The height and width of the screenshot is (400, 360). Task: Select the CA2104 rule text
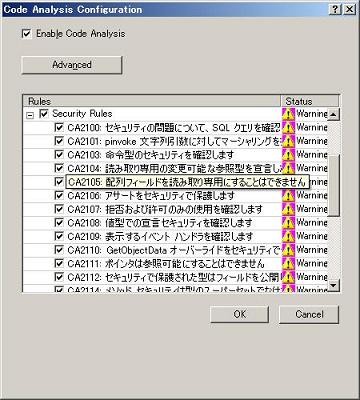[x=174, y=168]
